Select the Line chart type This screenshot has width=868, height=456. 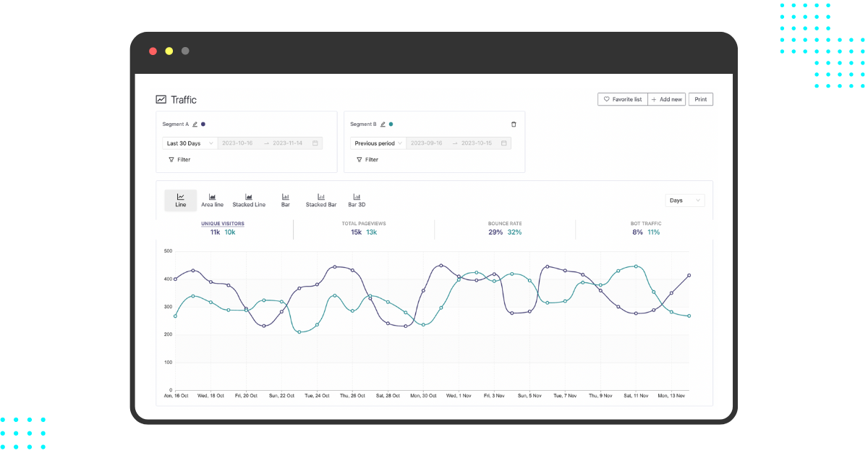(181, 200)
